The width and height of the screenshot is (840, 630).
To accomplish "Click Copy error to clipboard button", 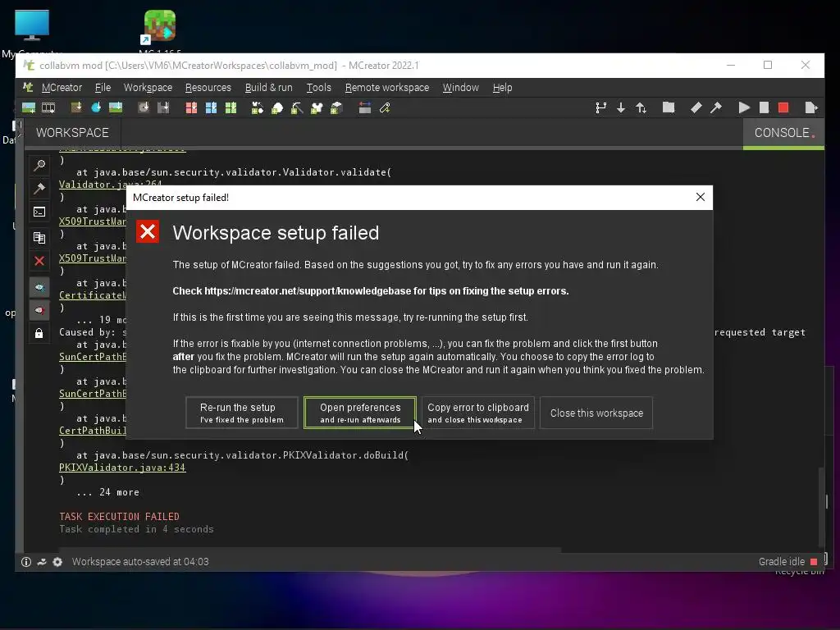I will 478,413.
